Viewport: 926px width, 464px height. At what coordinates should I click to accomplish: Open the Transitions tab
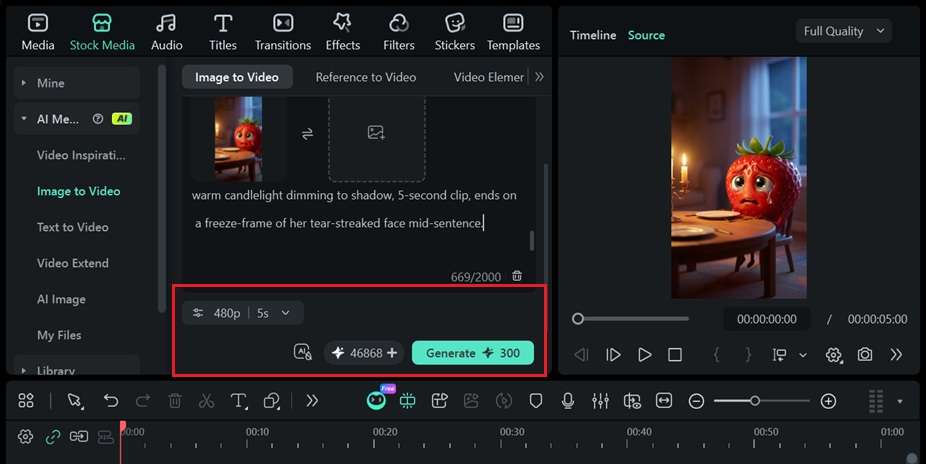click(x=283, y=32)
